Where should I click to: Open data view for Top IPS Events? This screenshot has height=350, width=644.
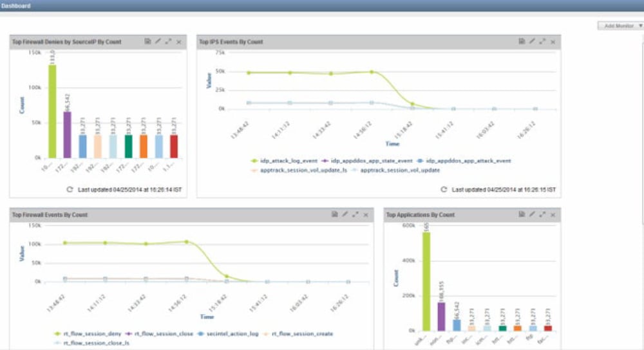pos(522,42)
